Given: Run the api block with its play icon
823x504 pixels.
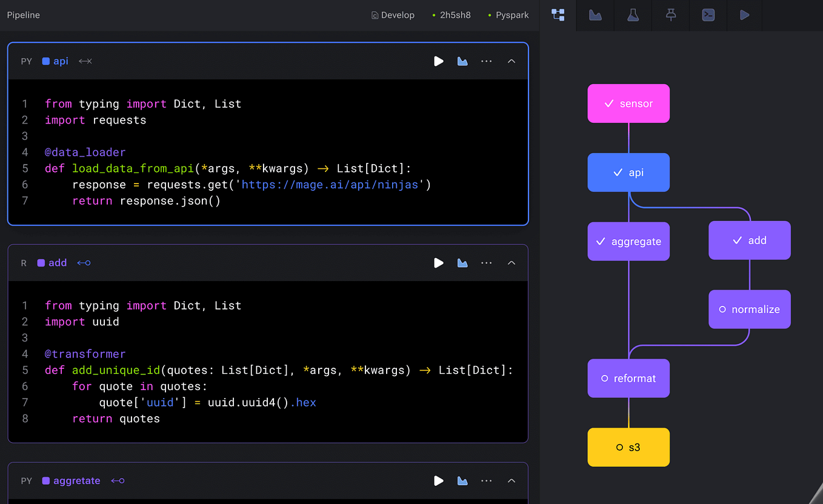Looking at the screenshot, I should [x=438, y=61].
